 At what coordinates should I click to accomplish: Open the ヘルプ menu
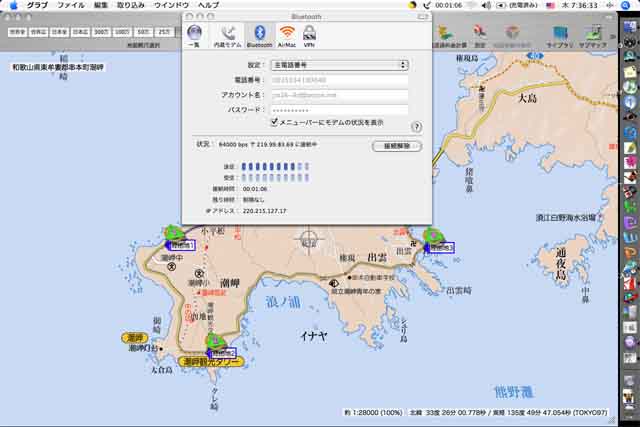[x=209, y=5]
